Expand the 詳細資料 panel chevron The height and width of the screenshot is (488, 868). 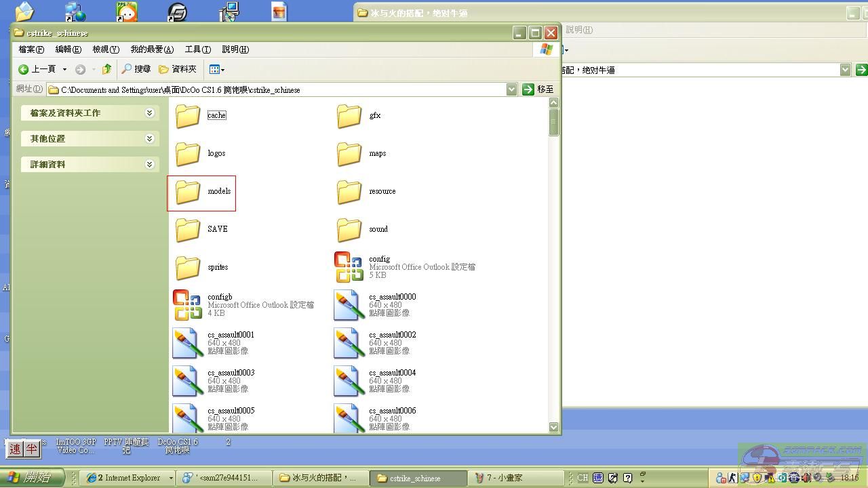(x=149, y=165)
